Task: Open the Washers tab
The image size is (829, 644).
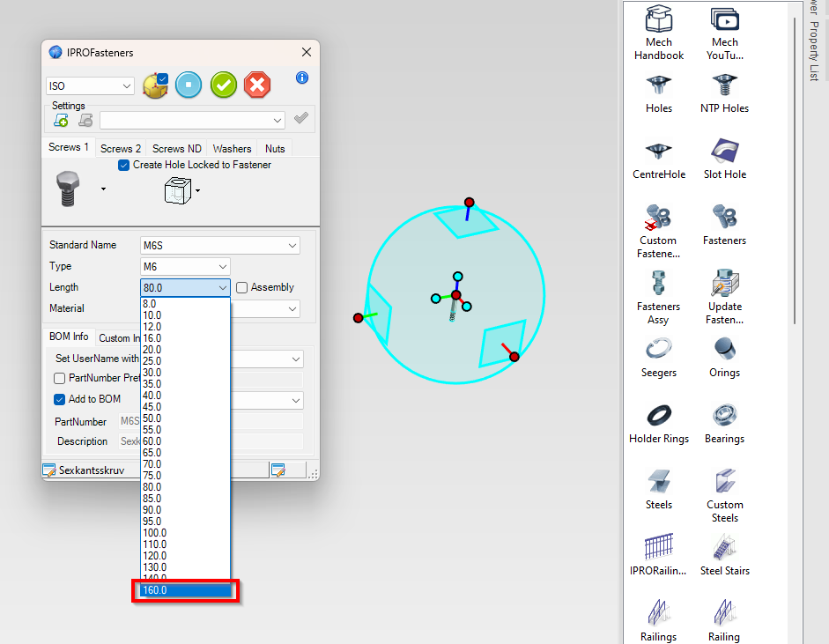Action: pos(232,149)
